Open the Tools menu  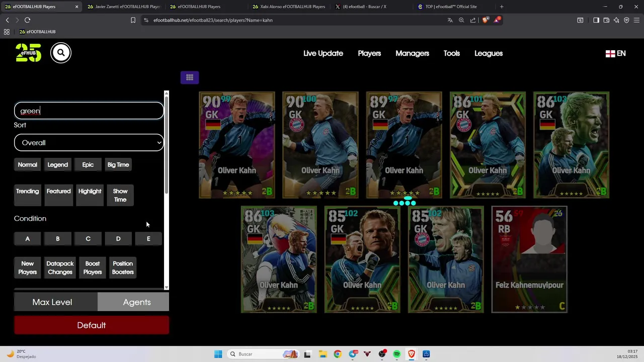click(x=451, y=53)
